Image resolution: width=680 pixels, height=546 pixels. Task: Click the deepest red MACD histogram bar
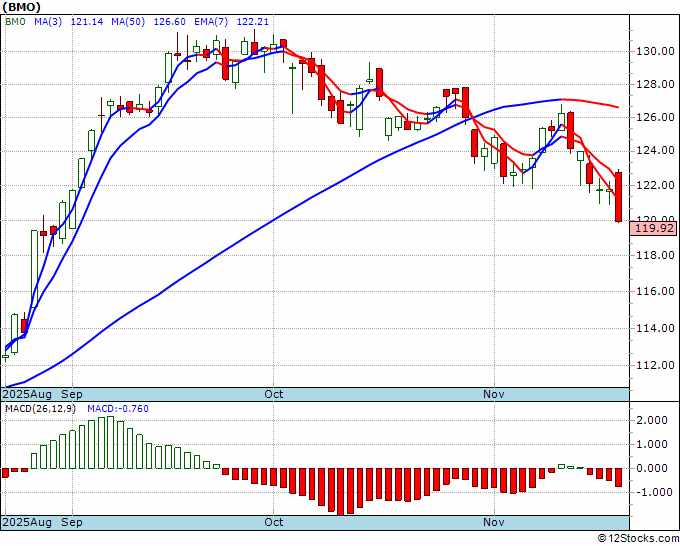coord(341,491)
